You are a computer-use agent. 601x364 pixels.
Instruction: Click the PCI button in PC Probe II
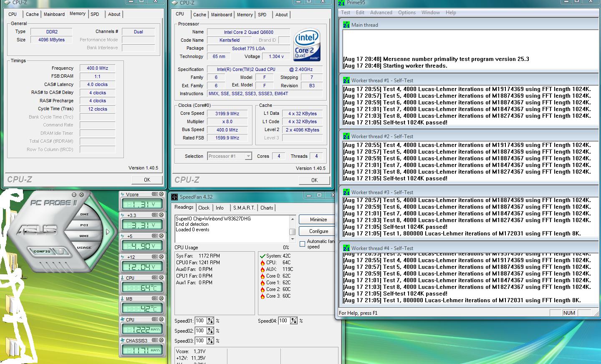[84, 225]
